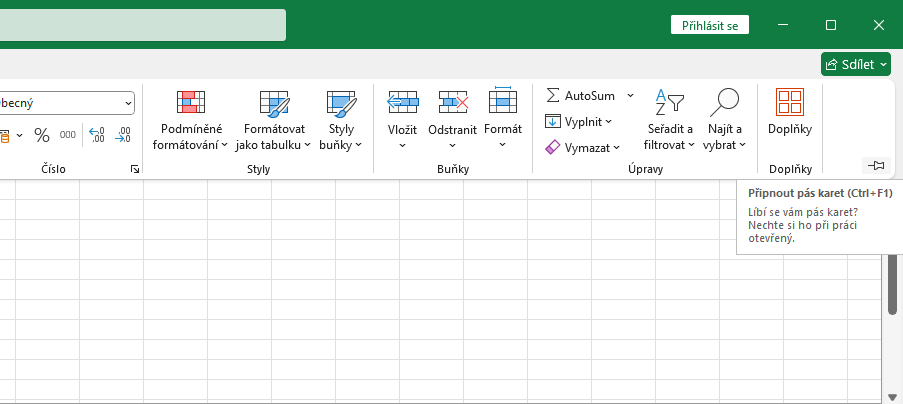Open Najít a vybrat menu
This screenshot has height=404, width=903.
(x=724, y=120)
